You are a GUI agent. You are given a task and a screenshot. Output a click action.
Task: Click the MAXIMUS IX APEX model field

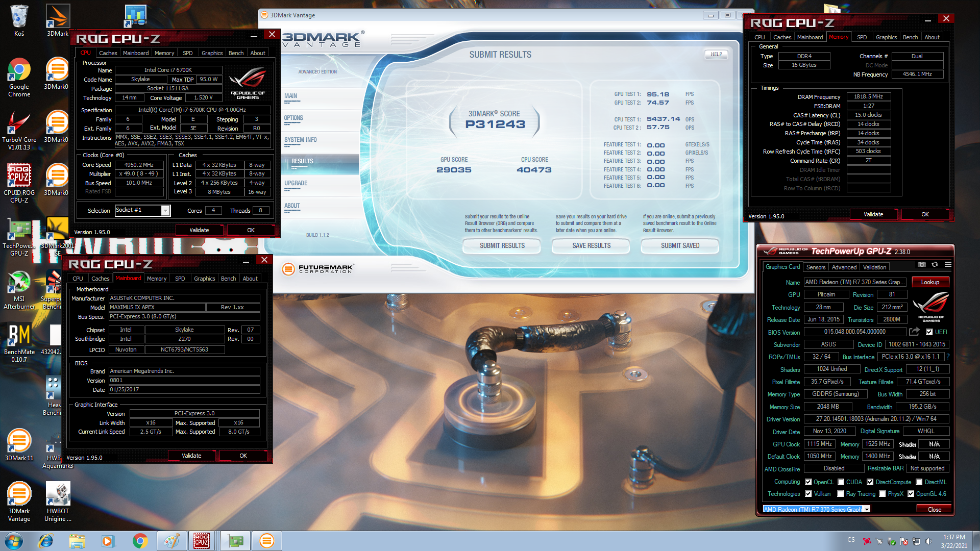click(x=157, y=307)
